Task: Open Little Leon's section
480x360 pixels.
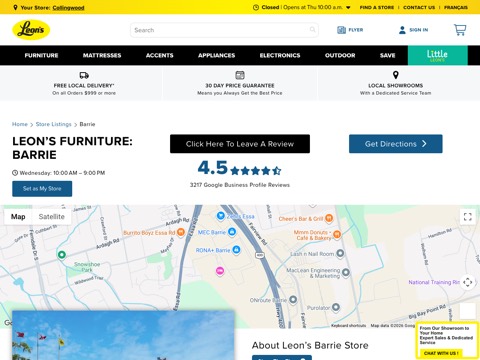Action: [x=437, y=55]
